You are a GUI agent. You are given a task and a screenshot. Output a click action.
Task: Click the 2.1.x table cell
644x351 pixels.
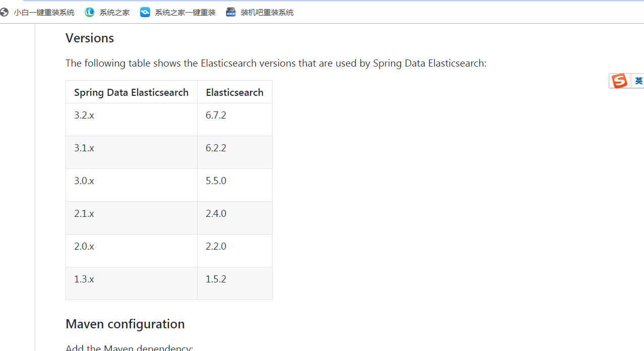click(x=84, y=214)
